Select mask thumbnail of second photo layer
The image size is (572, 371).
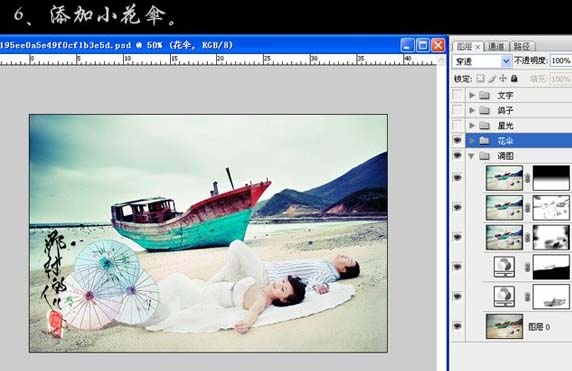pyautogui.click(x=551, y=208)
